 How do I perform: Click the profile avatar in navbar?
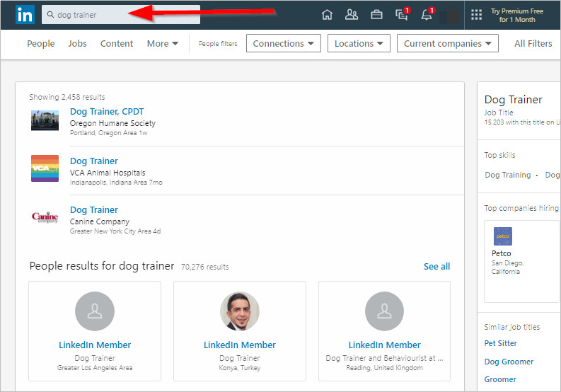click(450, 17)
